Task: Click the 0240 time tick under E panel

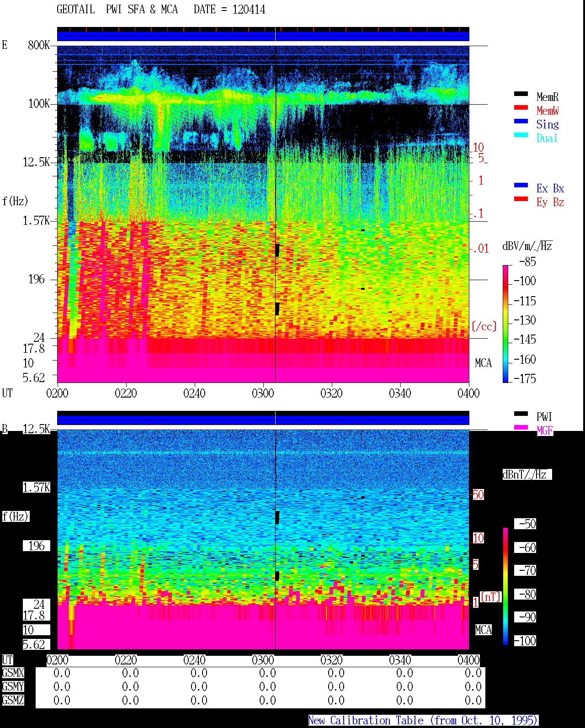Action: pyautogui.click(x=194, y=393)
